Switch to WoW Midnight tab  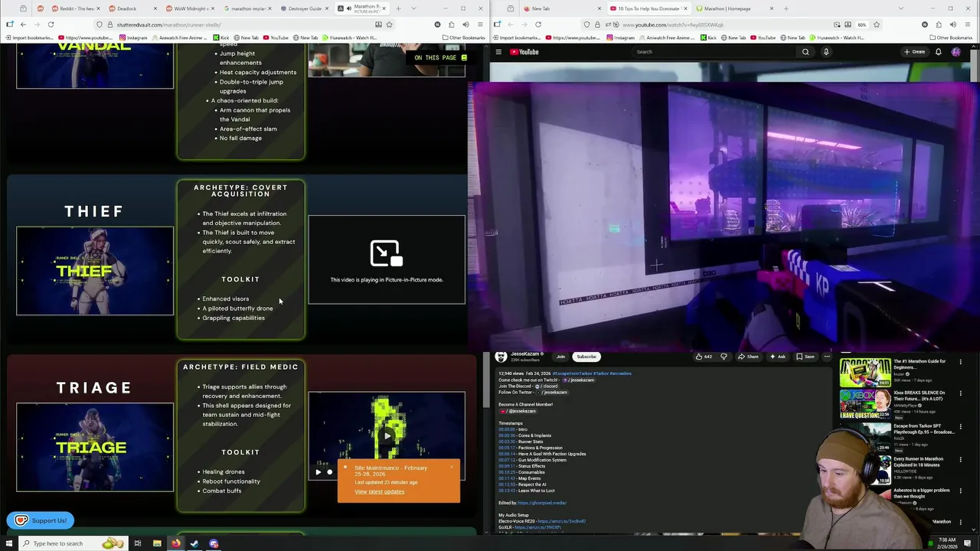(x=190, y=8)
